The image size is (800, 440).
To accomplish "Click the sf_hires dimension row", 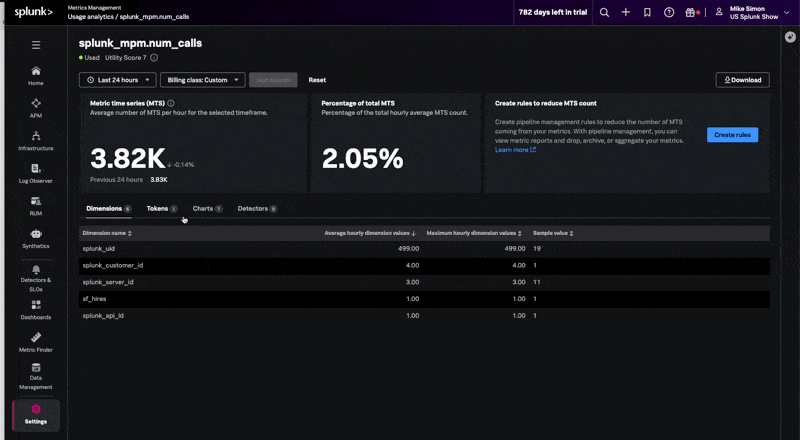I will pos(424,299).
